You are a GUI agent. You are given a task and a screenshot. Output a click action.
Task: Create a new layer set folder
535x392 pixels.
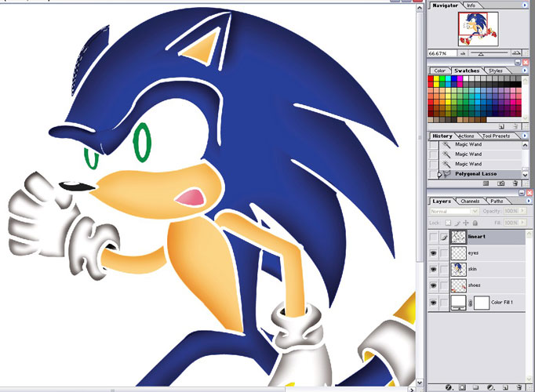coord(475,387)
